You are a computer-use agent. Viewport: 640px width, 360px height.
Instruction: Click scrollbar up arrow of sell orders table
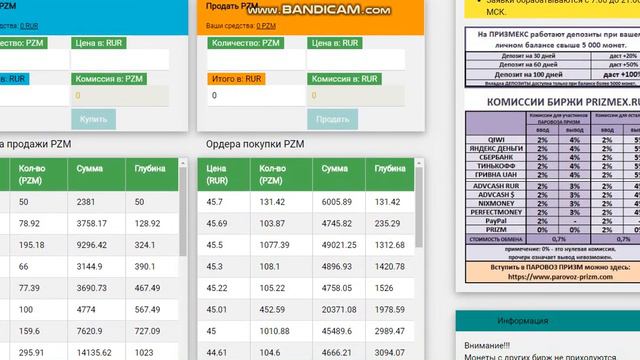tap(183, 163)
